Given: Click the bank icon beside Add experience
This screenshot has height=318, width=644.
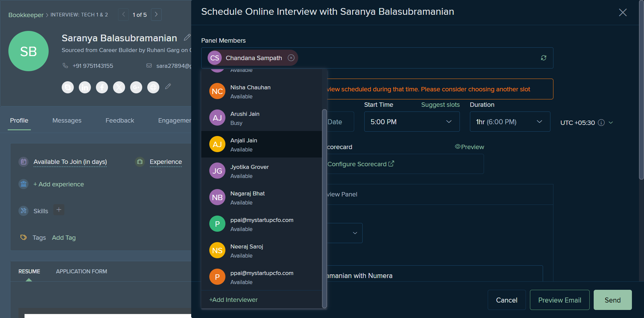Looking at the screenshot, I should point(23,184).
